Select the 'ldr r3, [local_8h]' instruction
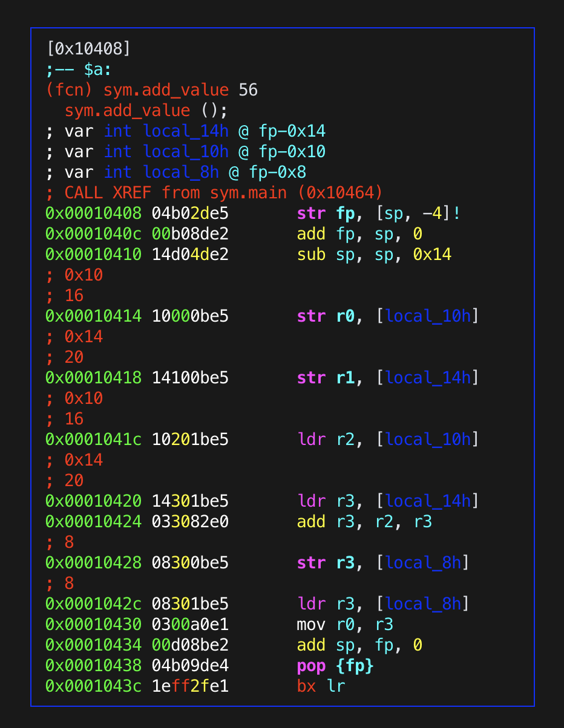 [383, 604]
